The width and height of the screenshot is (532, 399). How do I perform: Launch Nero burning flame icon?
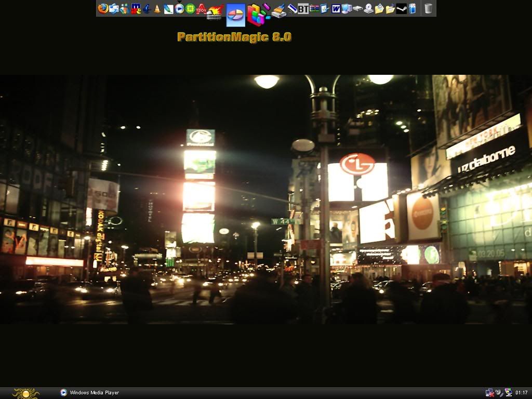(x=215, y=11)
